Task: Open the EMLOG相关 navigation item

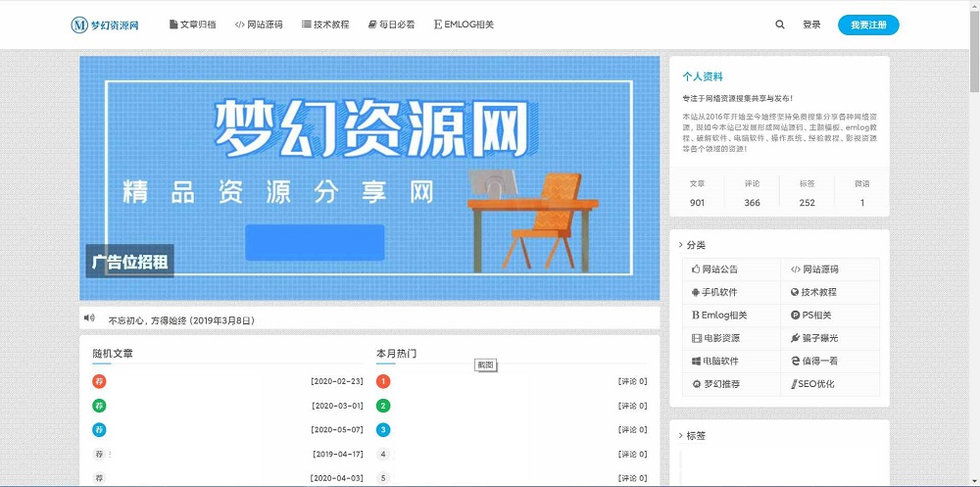Action: coord(464,25)
